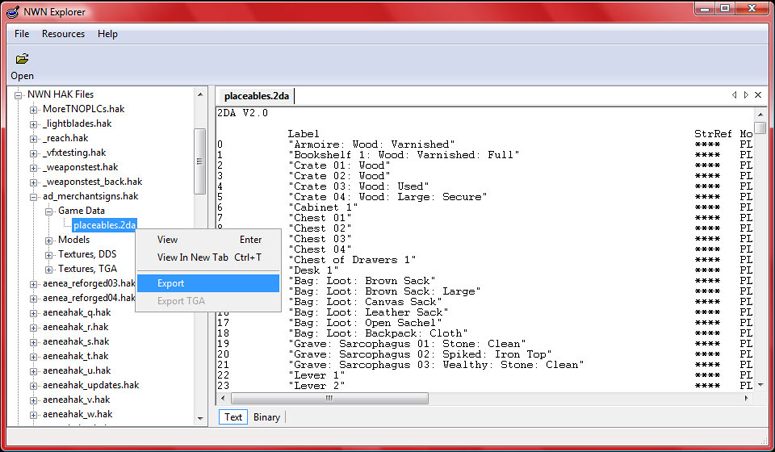The image size is (775, 452).
Task: Expand MoreTNOPLCs.hak node
Action: 33,109
